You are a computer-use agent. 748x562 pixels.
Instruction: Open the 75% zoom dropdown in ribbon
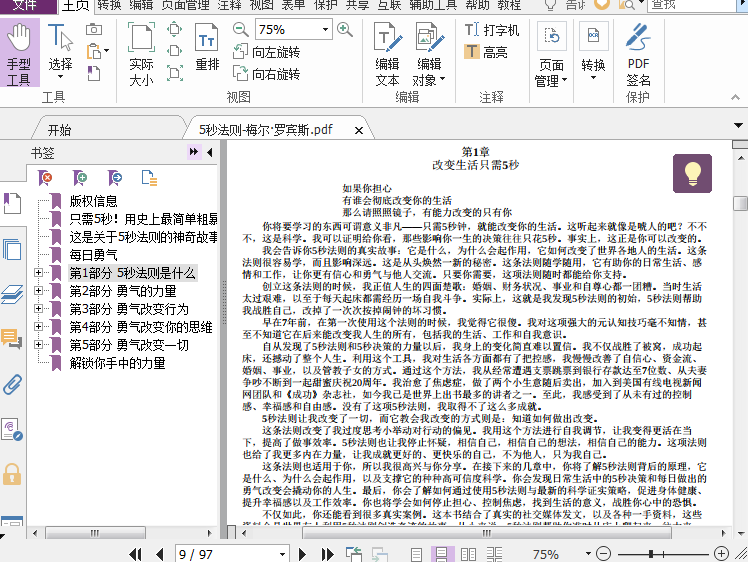tap(321, 30)
